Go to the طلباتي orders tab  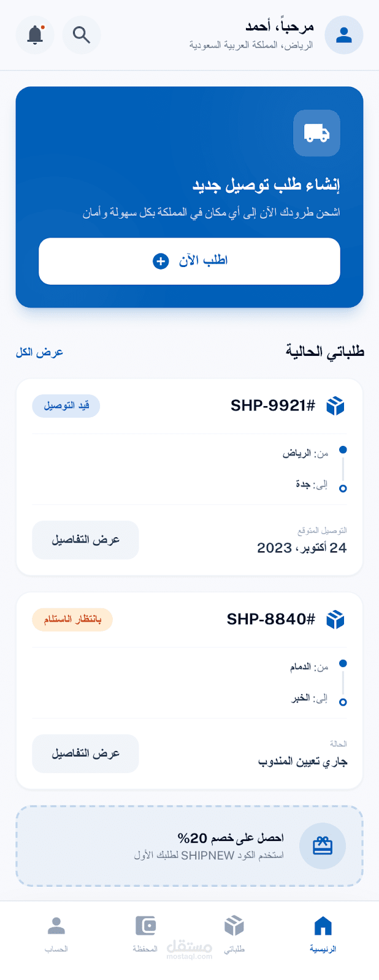pos(234,933)
